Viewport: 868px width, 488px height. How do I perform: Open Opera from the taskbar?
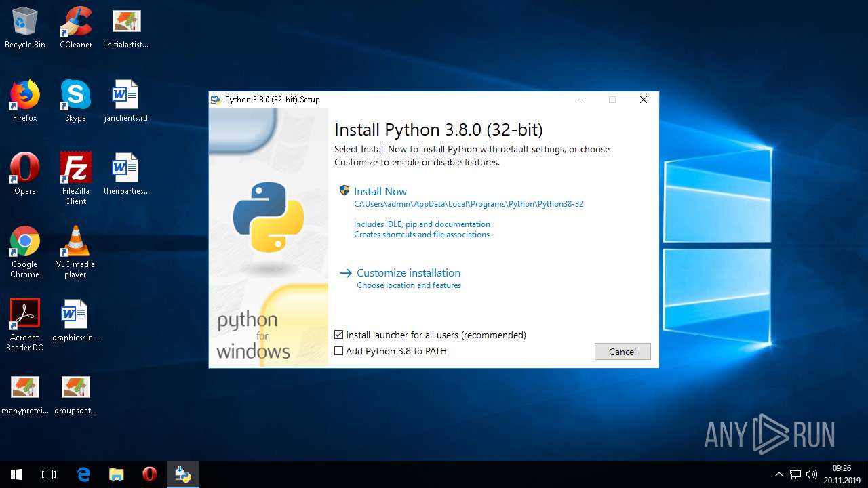click(x=150, y=474)
